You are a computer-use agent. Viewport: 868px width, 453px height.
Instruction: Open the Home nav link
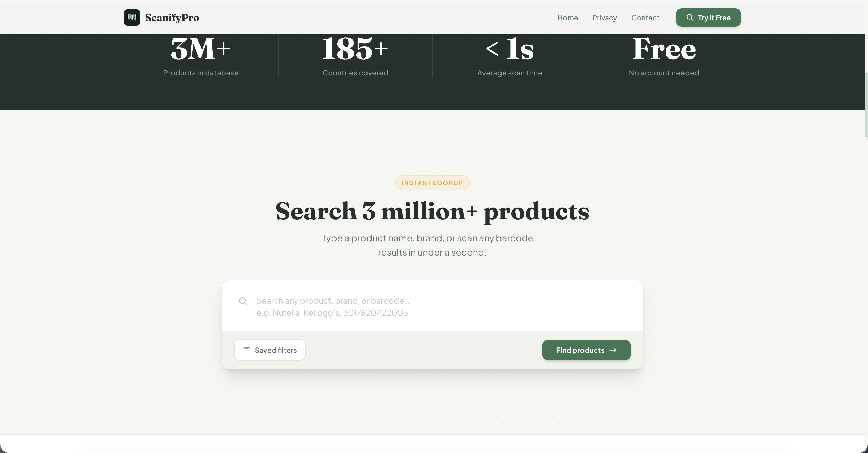567,18
